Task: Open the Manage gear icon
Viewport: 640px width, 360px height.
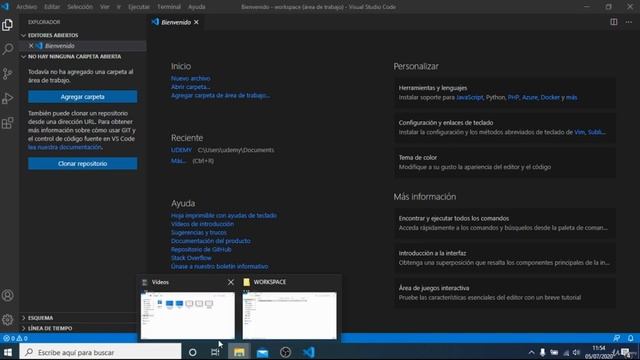Action: click(x=7, y=320)
